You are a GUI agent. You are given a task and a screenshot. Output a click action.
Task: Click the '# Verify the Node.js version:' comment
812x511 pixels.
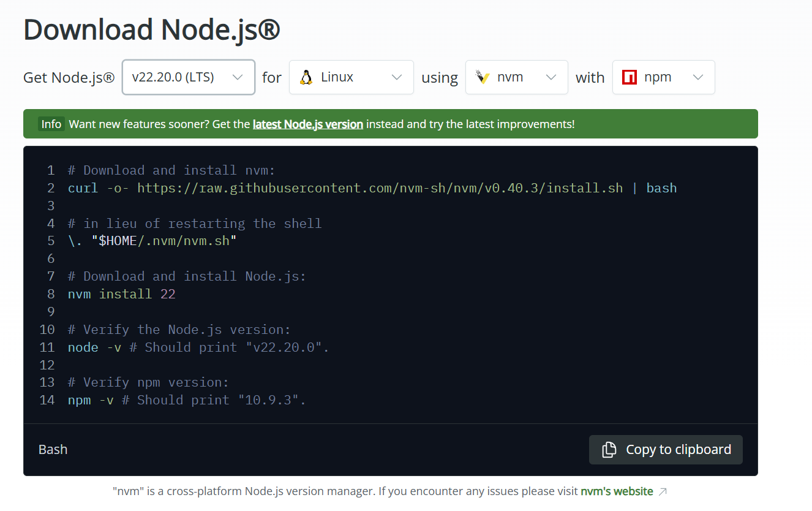(x=179, y=330)
